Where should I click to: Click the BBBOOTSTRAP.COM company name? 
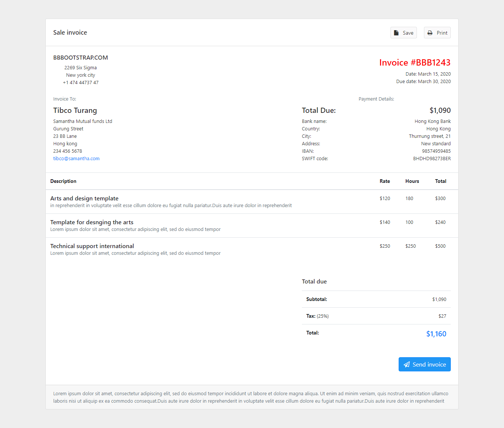pyautogui.click(x=80, y=57)
